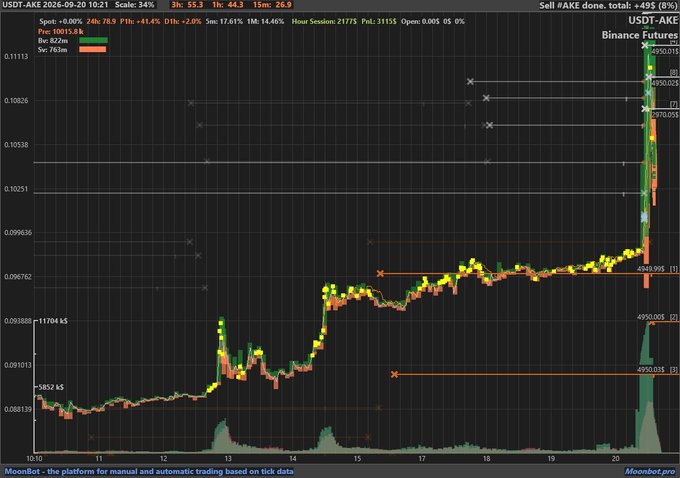The image size is (680, 478).
Task: Click the 20 hour time axis label
Action: point(615,458)
